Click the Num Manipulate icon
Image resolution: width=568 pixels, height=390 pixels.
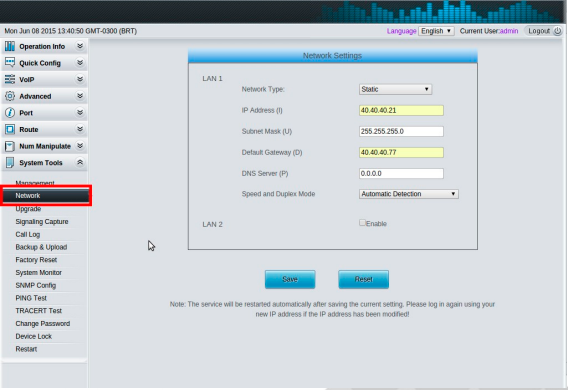(x=10, y=146)
